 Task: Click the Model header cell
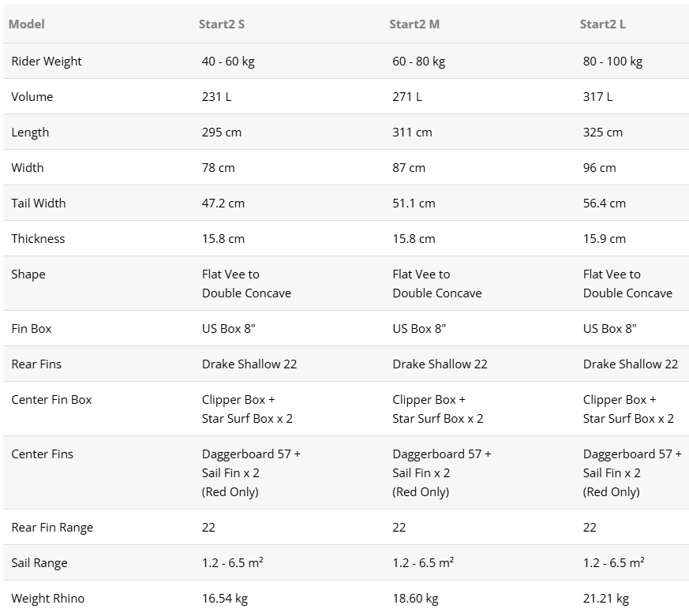click(27, 24)
